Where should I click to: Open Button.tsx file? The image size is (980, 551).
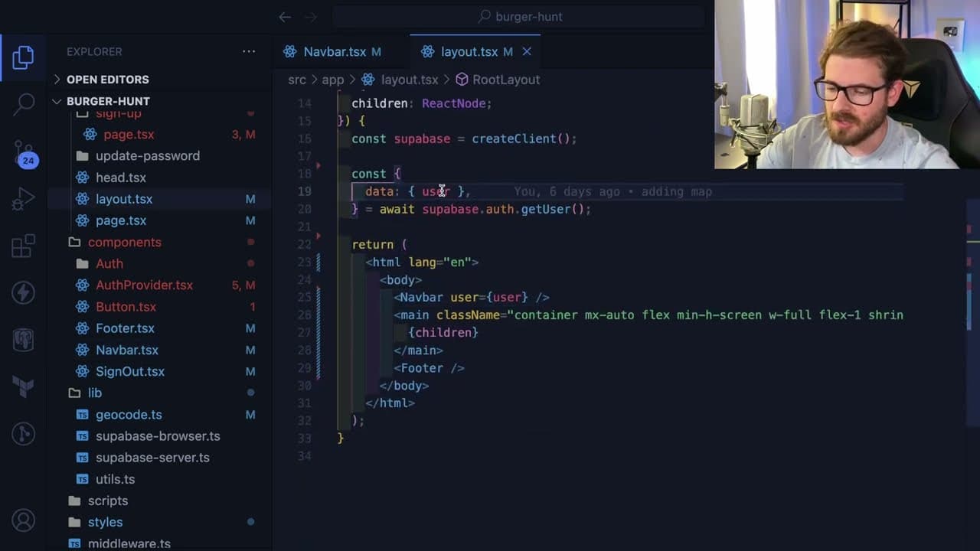[x=126, y=306]
